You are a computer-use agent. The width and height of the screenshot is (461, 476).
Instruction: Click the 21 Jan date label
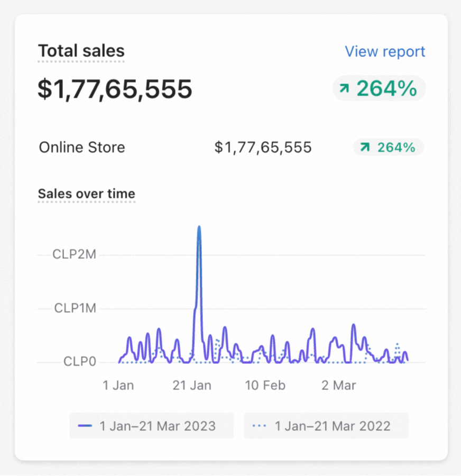192,386
